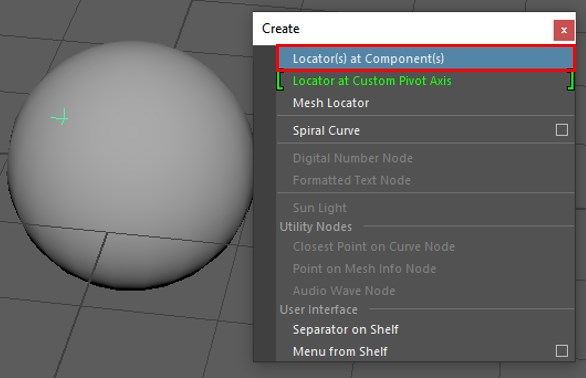This screenshot has height=378, width=586.
Task: Select Point on Mesh Info Node
Action: coord(425,269)
